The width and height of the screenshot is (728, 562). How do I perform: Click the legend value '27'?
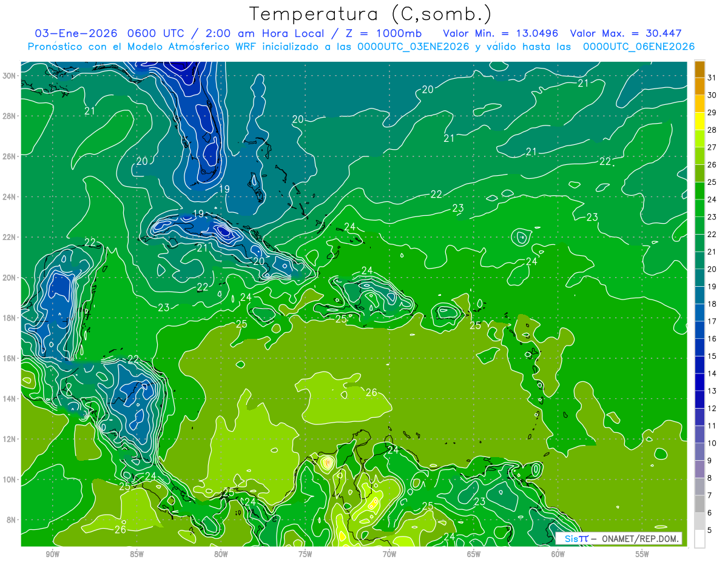click(x=712, y=147)
